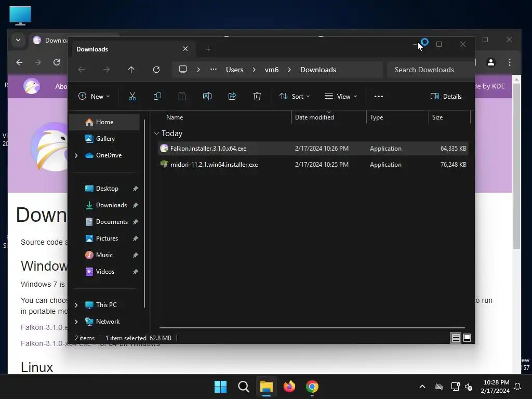Select Falkon.Installer.3.1.0.x64.exe file
This screenshot has height=399, width=532.
(x=313, y=149)
